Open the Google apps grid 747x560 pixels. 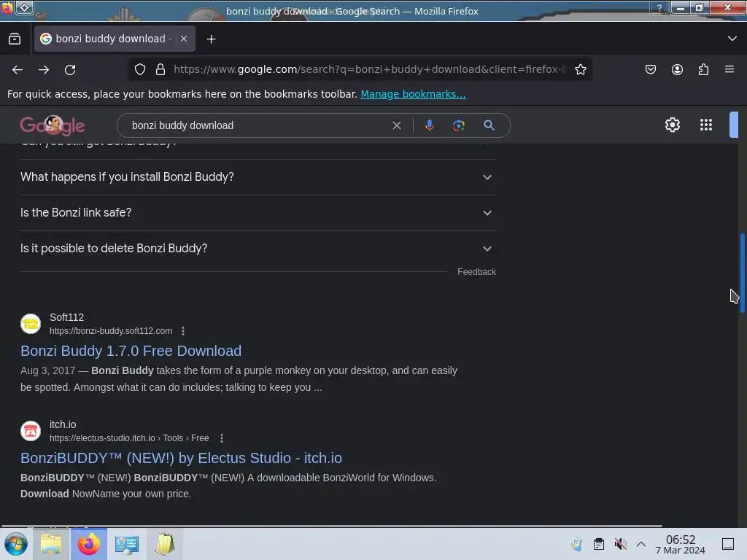click(x=706, y=125)
